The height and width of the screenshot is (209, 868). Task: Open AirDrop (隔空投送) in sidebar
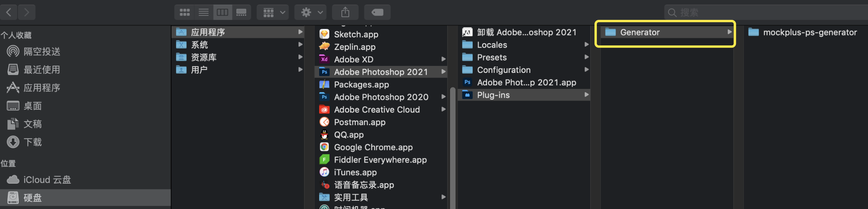[x=41, y=51]
